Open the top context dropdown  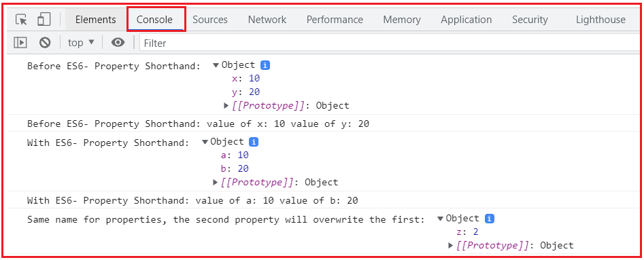click(81, 43)
